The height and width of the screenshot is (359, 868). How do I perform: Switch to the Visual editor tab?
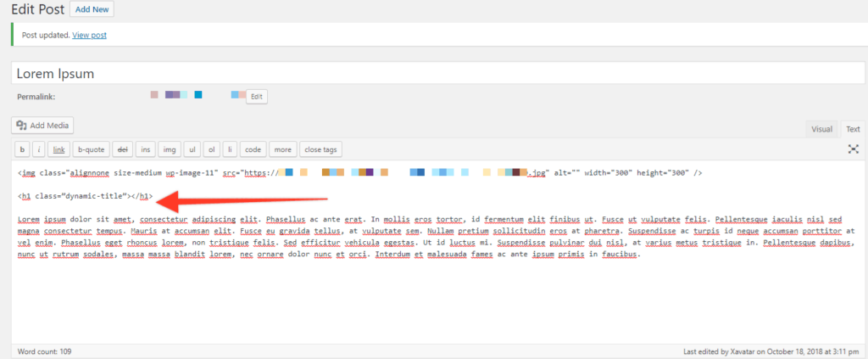(821, 129)
